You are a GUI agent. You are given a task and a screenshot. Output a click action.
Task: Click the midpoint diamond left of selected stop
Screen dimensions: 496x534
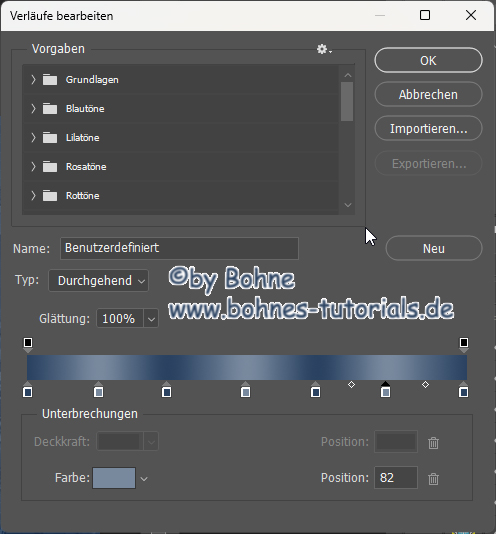[352, 385]
